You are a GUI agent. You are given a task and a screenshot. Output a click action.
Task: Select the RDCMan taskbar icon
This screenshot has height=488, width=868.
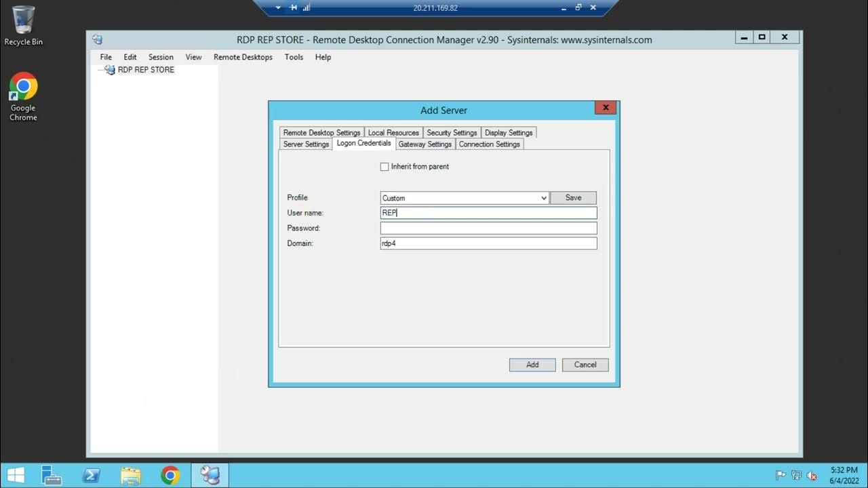(210, 476)
